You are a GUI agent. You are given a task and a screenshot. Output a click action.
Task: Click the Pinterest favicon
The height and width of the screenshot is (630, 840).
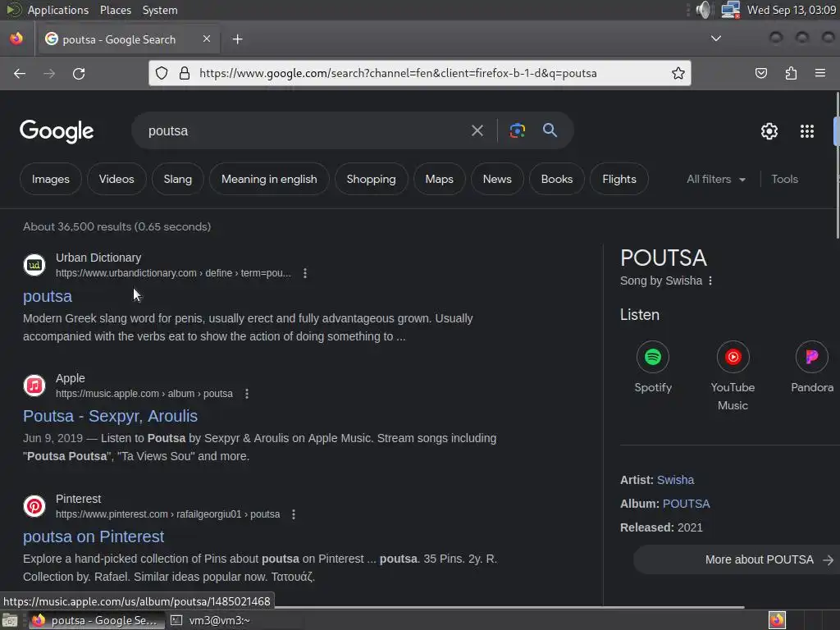tap(34, 505)
